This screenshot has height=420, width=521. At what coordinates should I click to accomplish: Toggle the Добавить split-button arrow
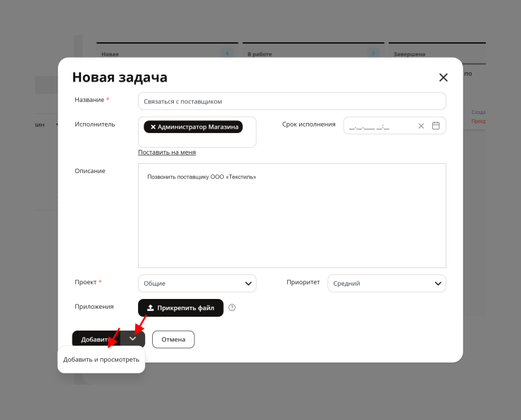(132, 338)
